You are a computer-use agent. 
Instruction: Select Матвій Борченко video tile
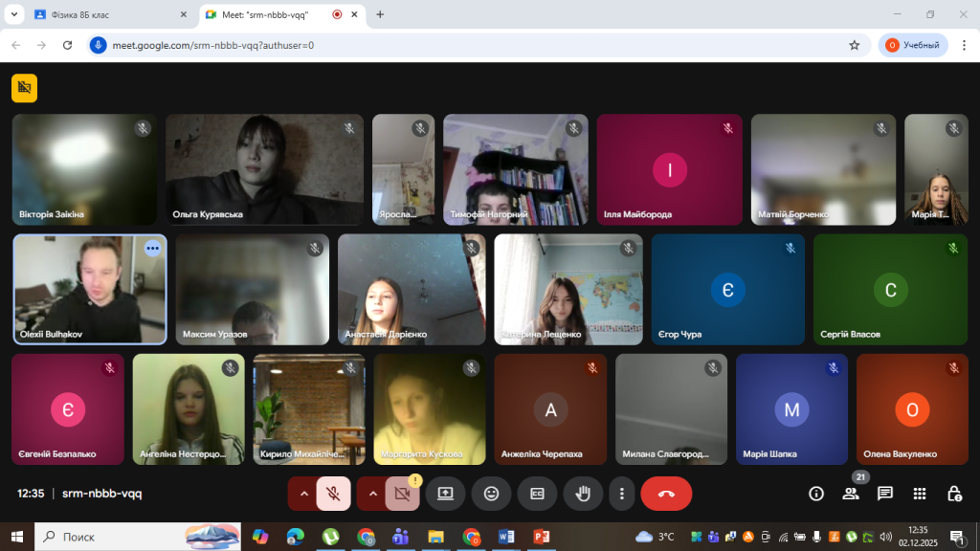823,169
